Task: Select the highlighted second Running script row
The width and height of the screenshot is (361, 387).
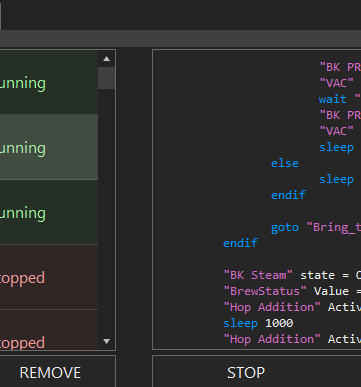Action: tap(49, 147)
